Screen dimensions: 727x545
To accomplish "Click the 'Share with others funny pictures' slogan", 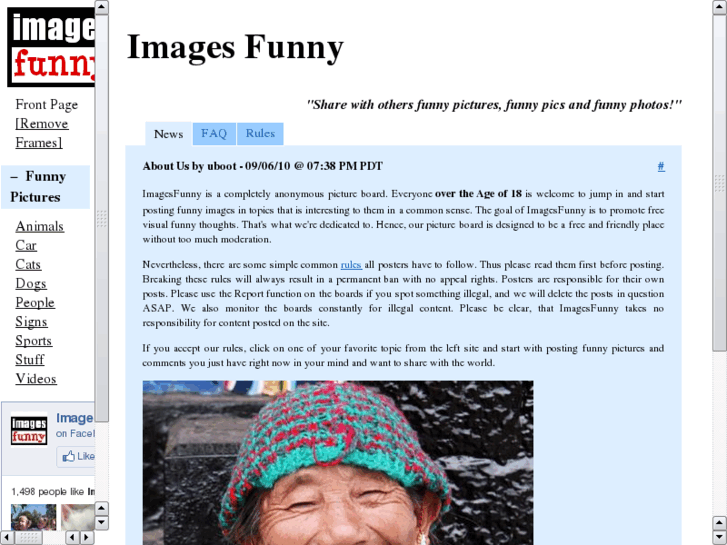I will point(494,105).
